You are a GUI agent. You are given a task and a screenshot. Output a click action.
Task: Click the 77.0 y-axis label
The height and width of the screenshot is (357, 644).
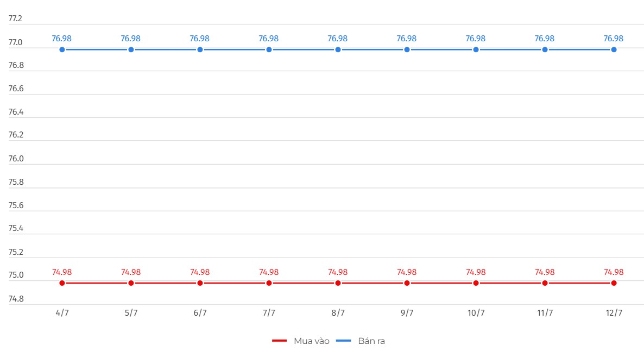pos(16,42)
